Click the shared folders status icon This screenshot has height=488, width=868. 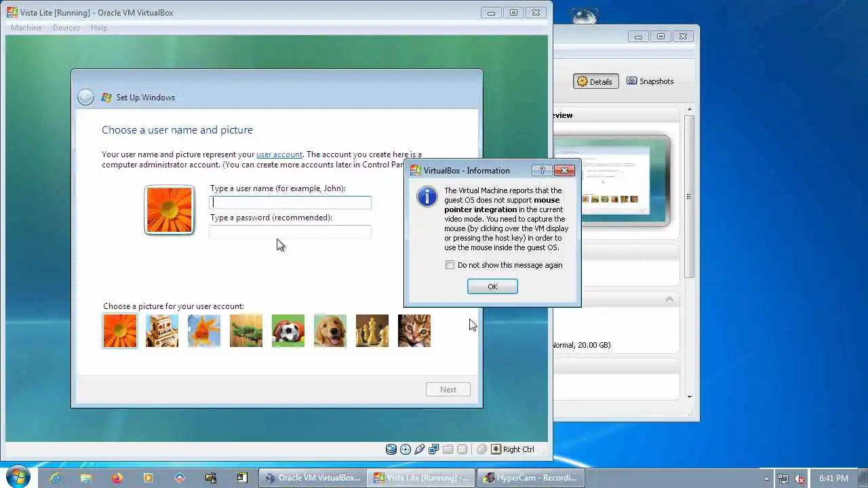448,449
